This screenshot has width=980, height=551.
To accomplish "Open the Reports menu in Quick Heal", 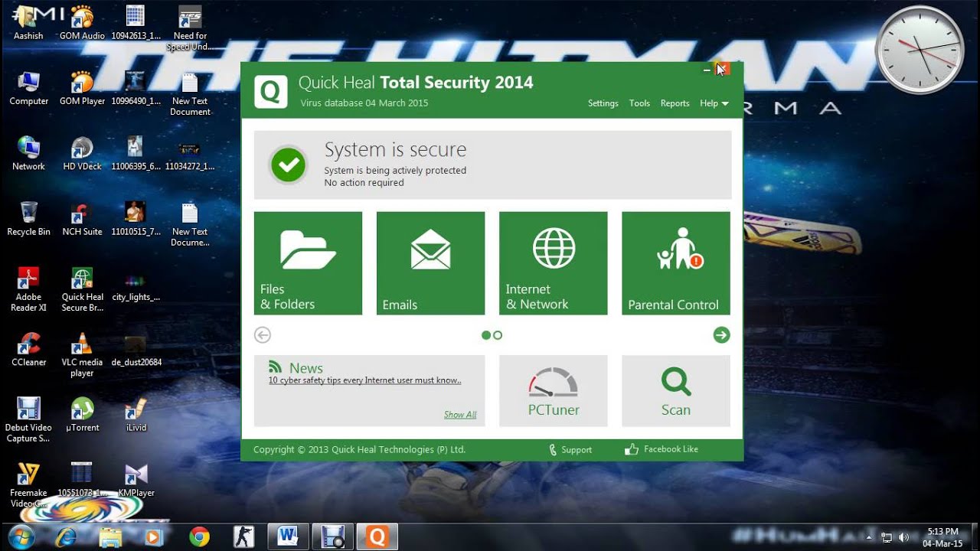I will pyautogui.click(x=675, y=103).
